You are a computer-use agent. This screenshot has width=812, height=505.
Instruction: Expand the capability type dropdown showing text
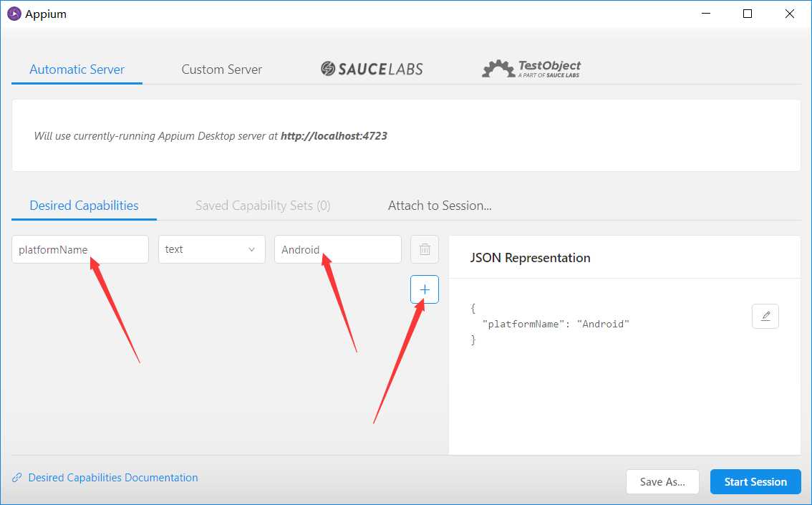point(212,249)
